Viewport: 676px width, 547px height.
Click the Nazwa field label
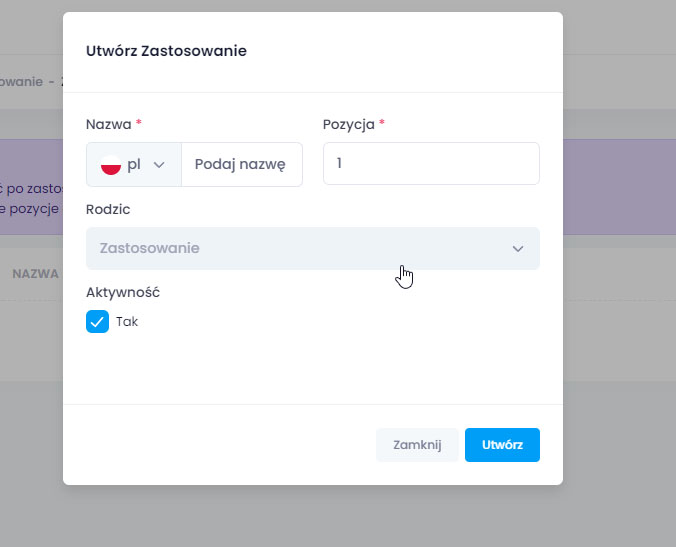pyautogui.click(x=108, y=124)
